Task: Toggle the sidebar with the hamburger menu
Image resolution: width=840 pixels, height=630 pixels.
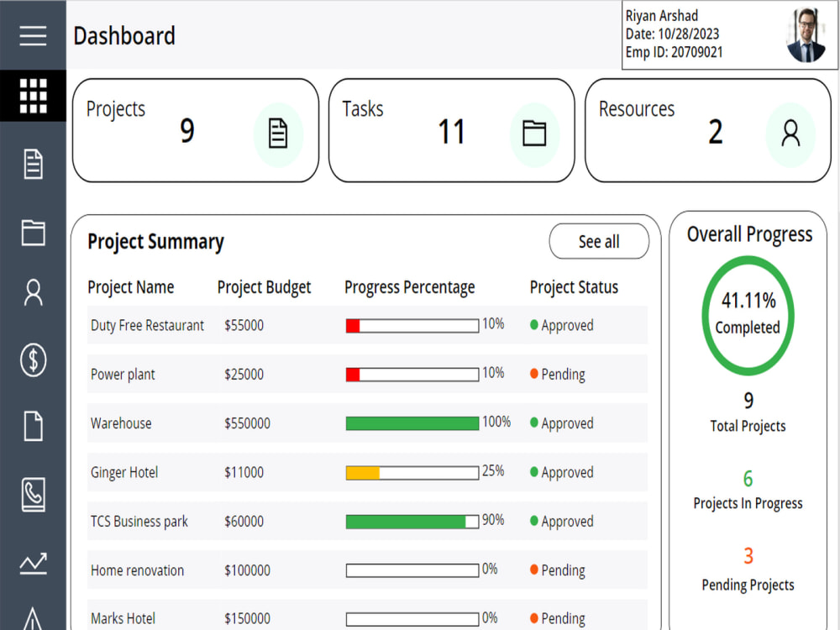Action: pos(33,35)
